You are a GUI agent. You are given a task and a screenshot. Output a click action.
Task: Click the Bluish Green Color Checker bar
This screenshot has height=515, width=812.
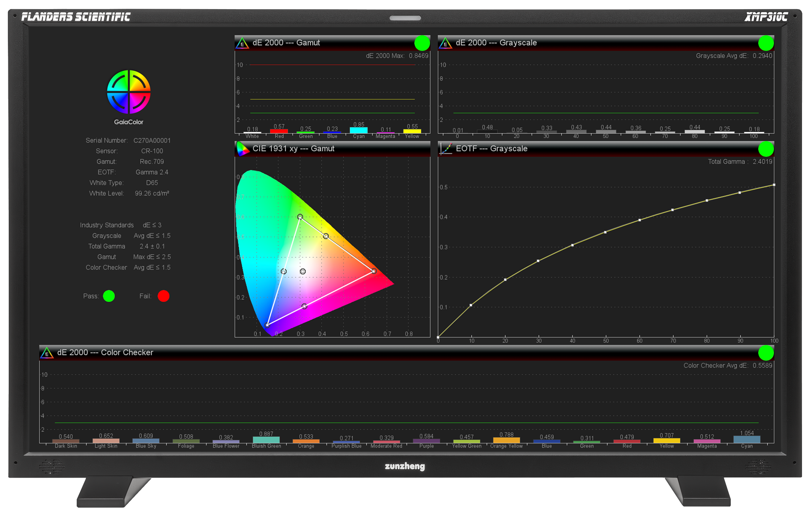pyautogui.click(x=266, y=440)
